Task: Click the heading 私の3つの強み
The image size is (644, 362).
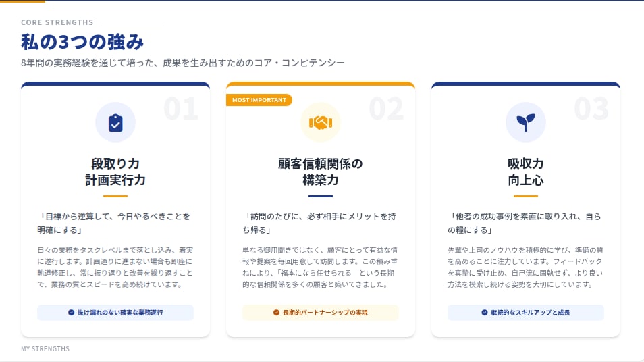Action: tap(82, 42)
